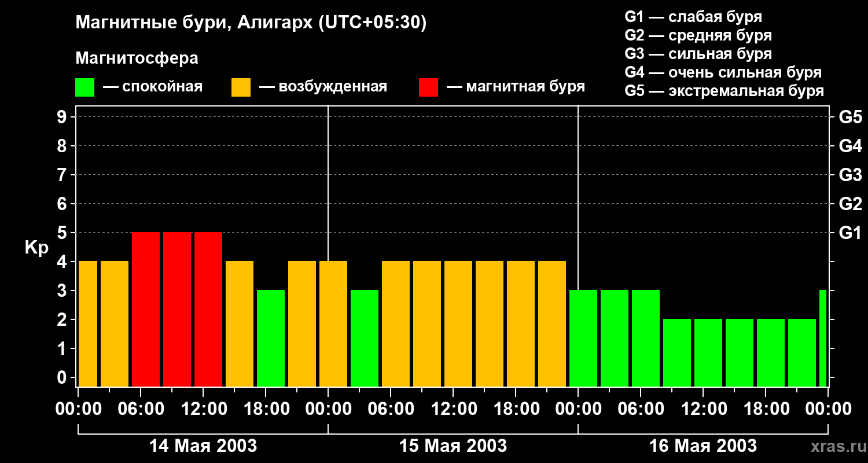Click the '00:00' label starting 15 May
This screenshot has height=463, width=868.
[x=328, y=409]
